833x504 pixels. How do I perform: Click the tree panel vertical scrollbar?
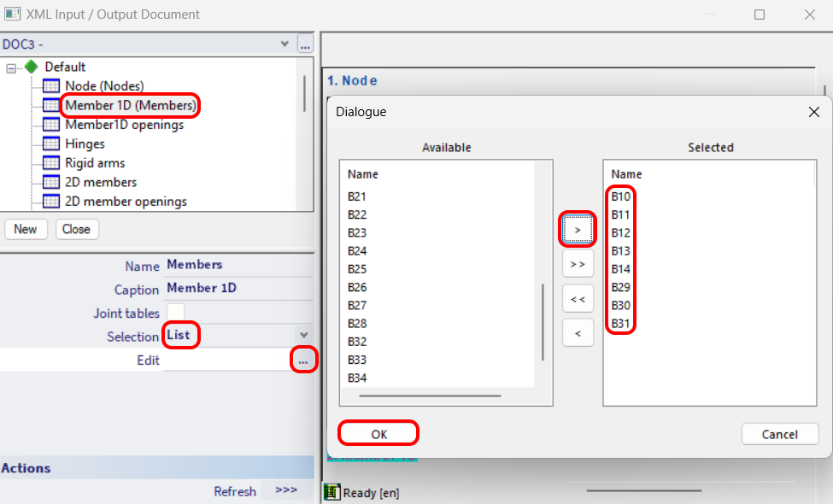[304, 93]
